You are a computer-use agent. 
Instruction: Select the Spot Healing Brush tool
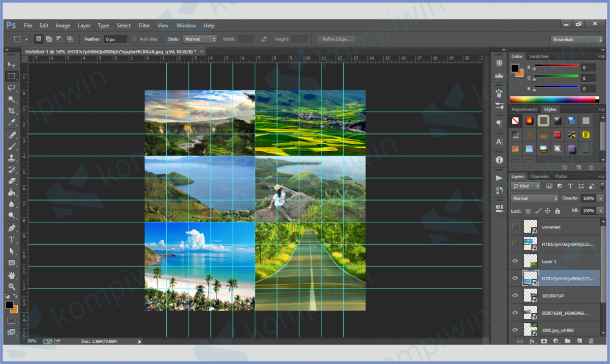(12, 135)
